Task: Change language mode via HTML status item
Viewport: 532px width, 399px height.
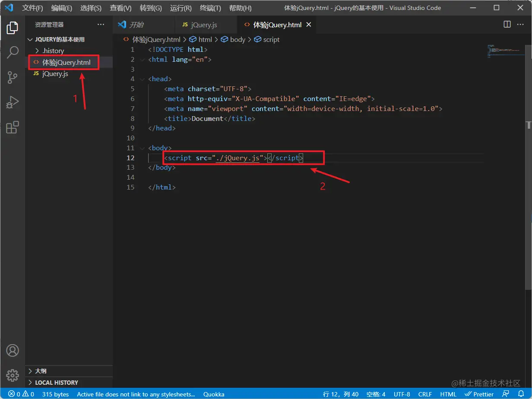Action: click(448, 394)
